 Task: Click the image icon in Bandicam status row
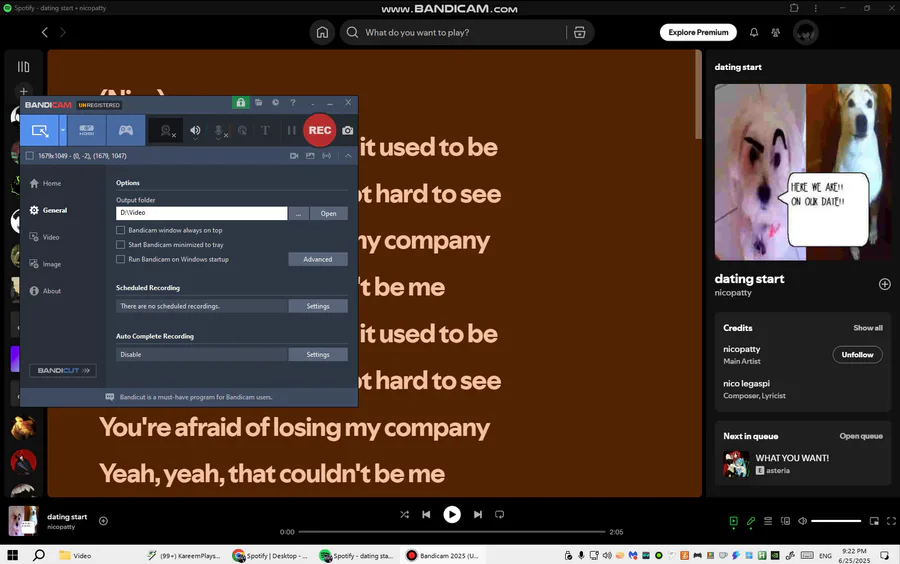[x=310, y=155]
